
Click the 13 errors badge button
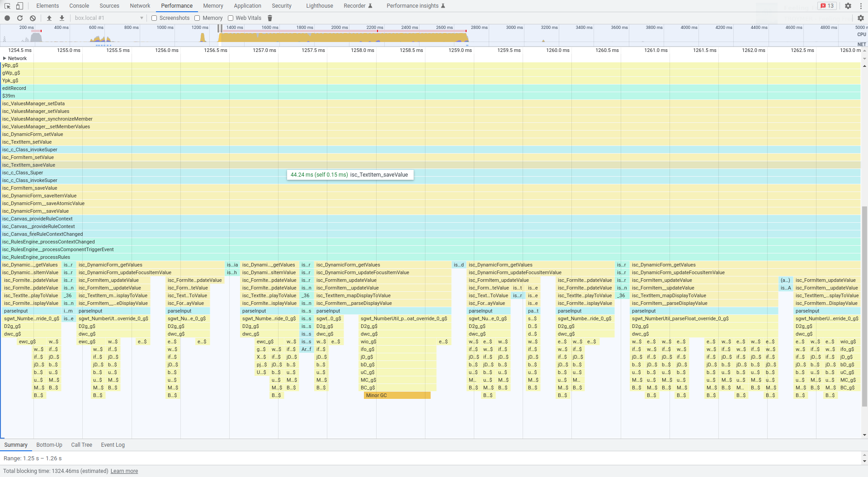(x=827, y=6)
